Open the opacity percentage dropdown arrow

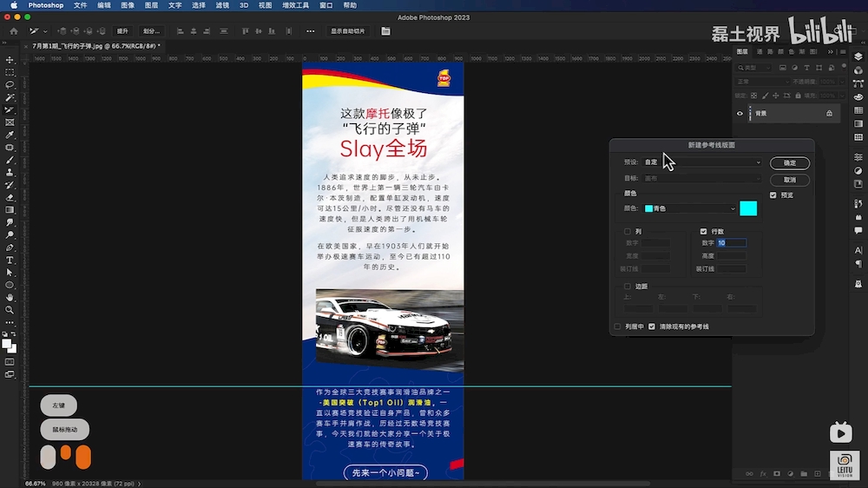coord(841,82)
